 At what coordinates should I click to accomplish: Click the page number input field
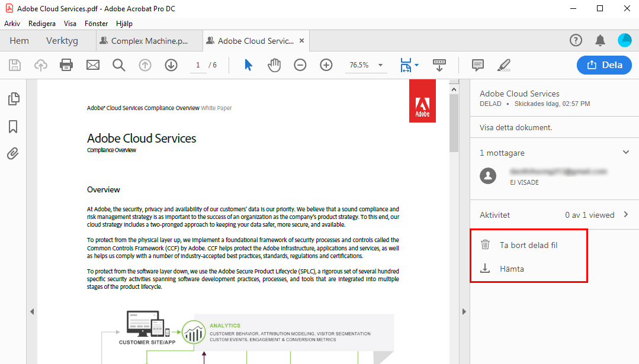pos(198,65)
